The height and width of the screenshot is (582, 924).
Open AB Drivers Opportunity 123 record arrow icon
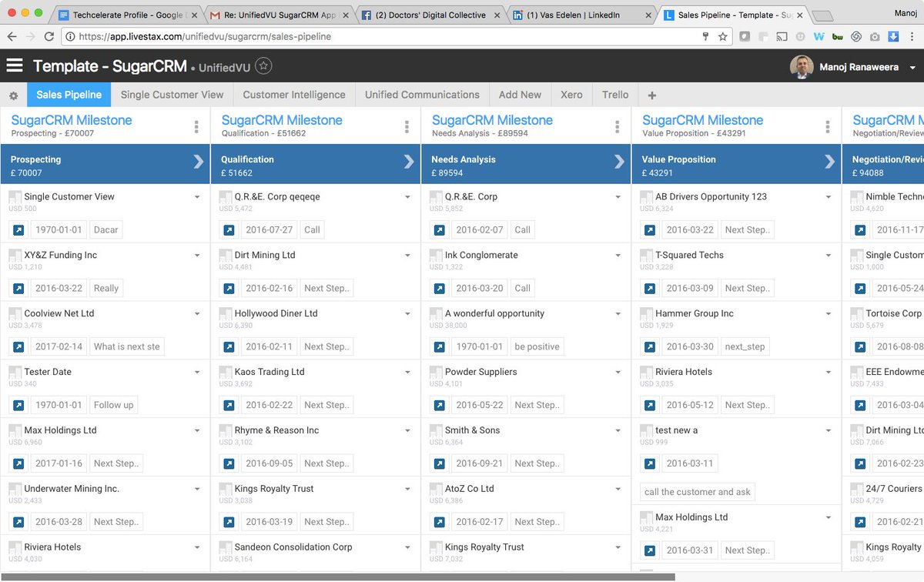click(649, 229)
